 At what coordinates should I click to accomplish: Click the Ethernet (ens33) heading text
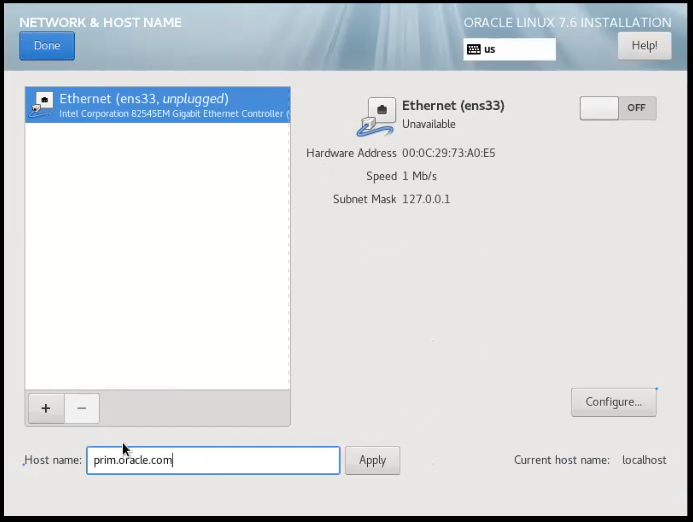click(x=453, y=106)
